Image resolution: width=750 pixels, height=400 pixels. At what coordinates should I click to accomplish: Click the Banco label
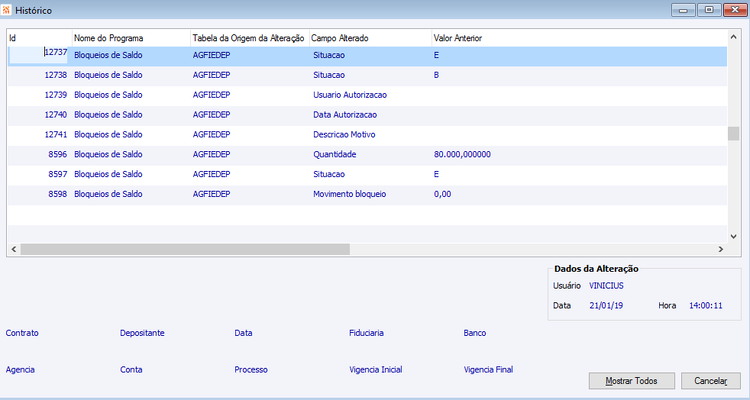(474, 333)
